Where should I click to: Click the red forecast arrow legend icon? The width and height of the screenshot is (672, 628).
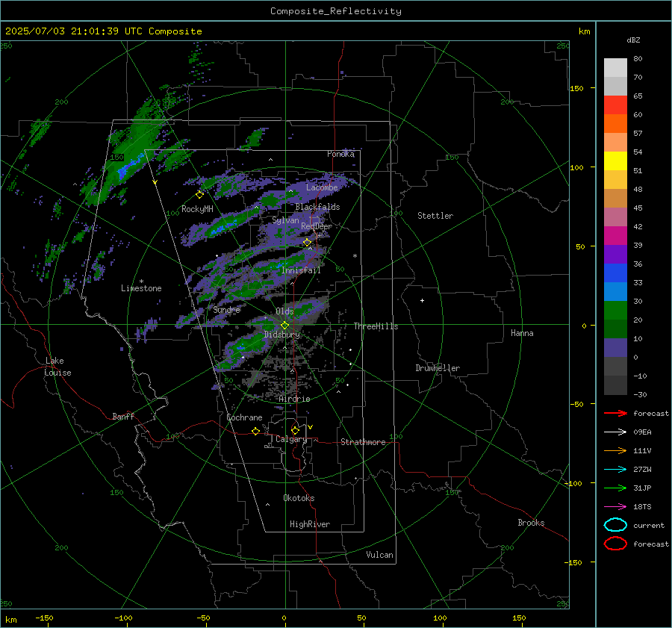pyautogui.click(x=615, y=413)
